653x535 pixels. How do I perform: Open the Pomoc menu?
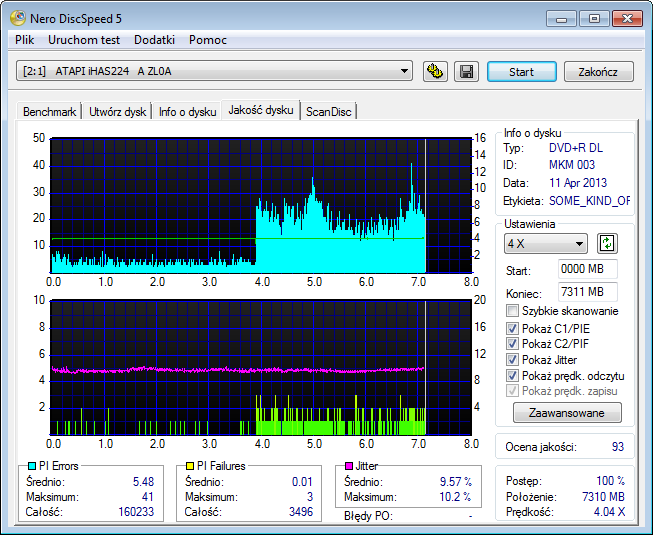(x=208, y=40)
